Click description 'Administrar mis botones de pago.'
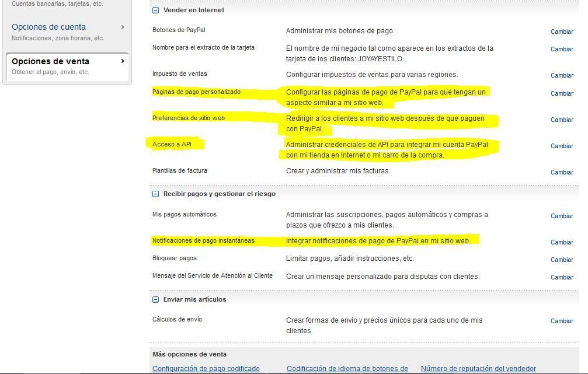The image size is (588, 374). (x=340, y=31)
